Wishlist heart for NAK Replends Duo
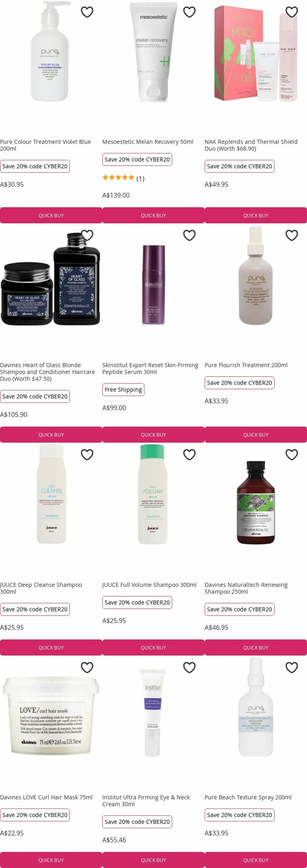The image size is (307, 868). pos(291,12)
